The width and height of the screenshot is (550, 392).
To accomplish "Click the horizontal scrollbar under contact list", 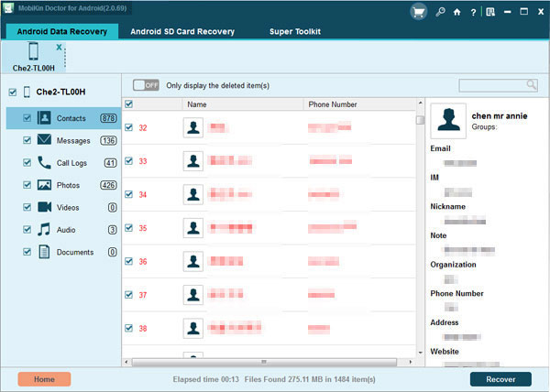I will [264, 362].
